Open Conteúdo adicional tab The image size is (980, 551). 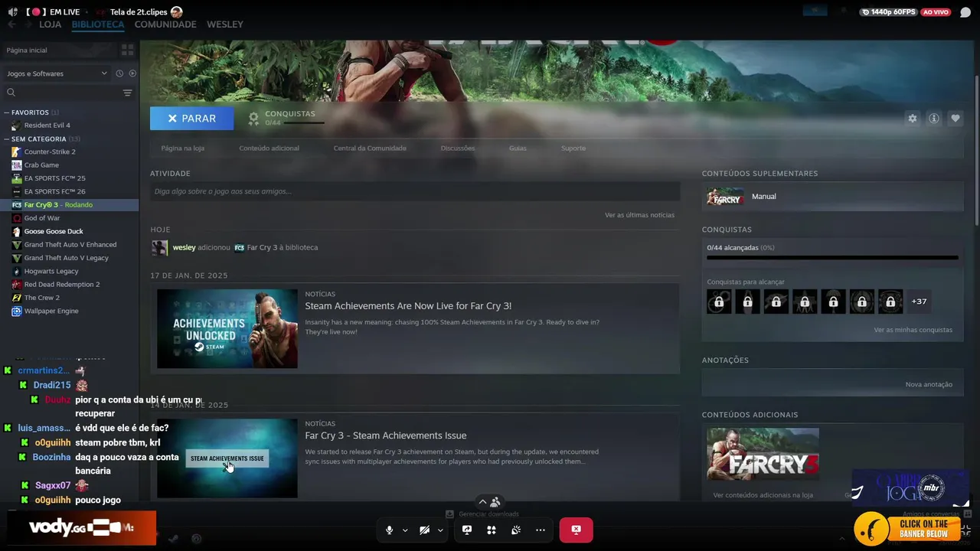coord(269,148)
